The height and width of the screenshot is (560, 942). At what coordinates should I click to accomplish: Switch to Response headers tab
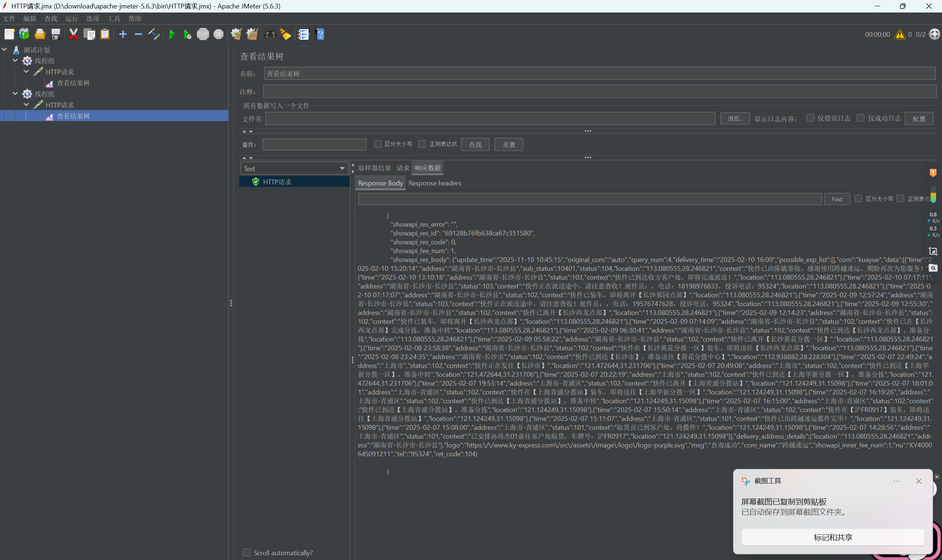pos(435,183)
